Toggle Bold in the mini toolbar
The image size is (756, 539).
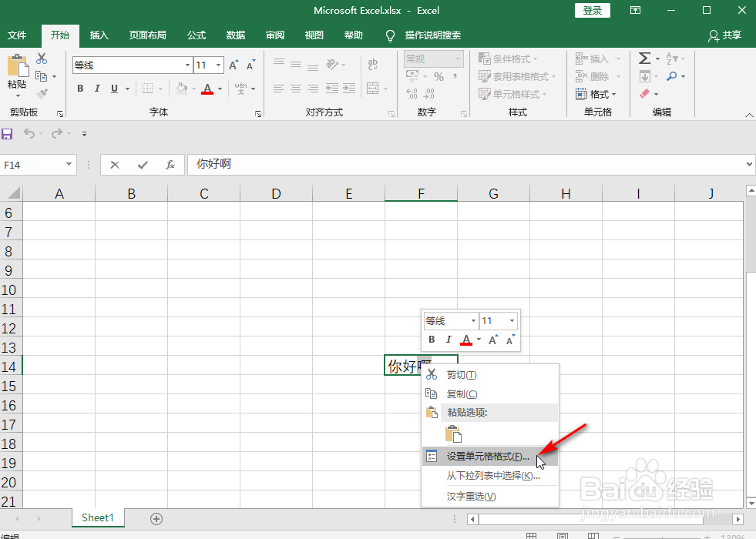(432, 340)
